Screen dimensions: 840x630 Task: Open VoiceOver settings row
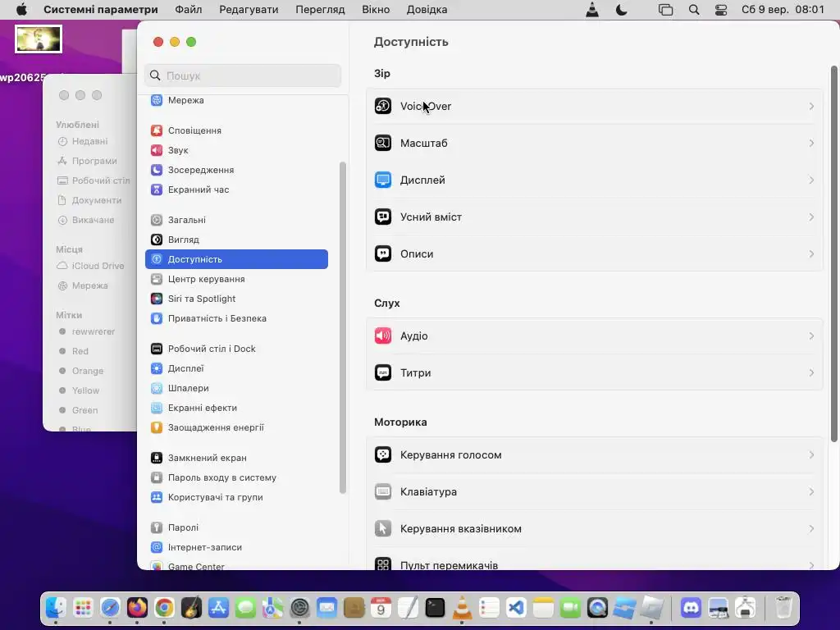pyautogui.click(x=595, y=106)
